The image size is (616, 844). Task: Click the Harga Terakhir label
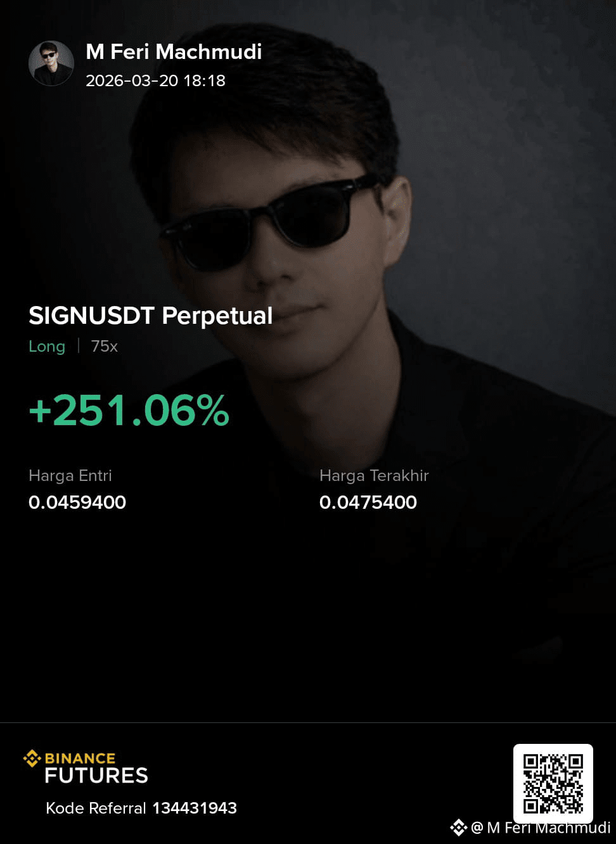[374, 475]
